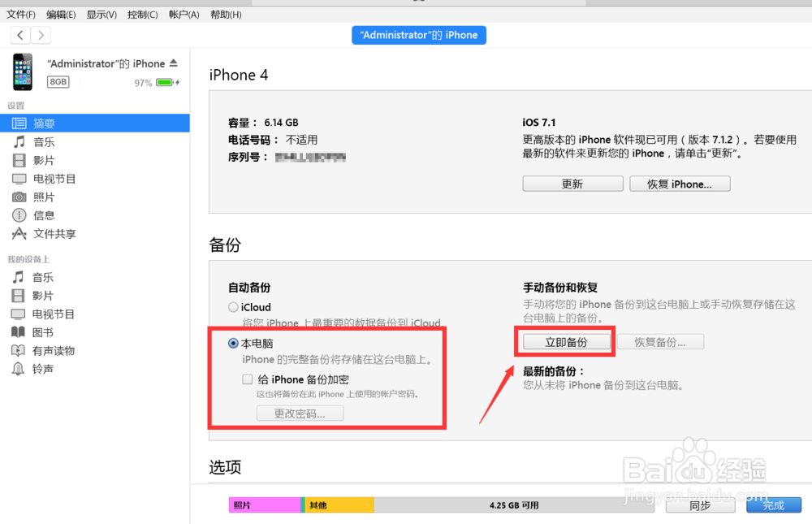Click the "Administrator"的 iPhone device tab
The height and width of the screenshot is (524, 812).
(x=419, y=35)
